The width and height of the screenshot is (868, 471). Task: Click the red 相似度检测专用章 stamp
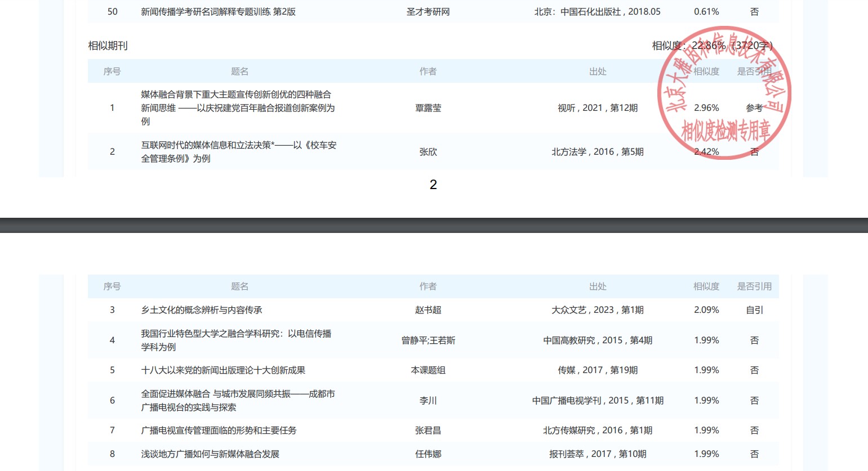click(x=724, y=93)
